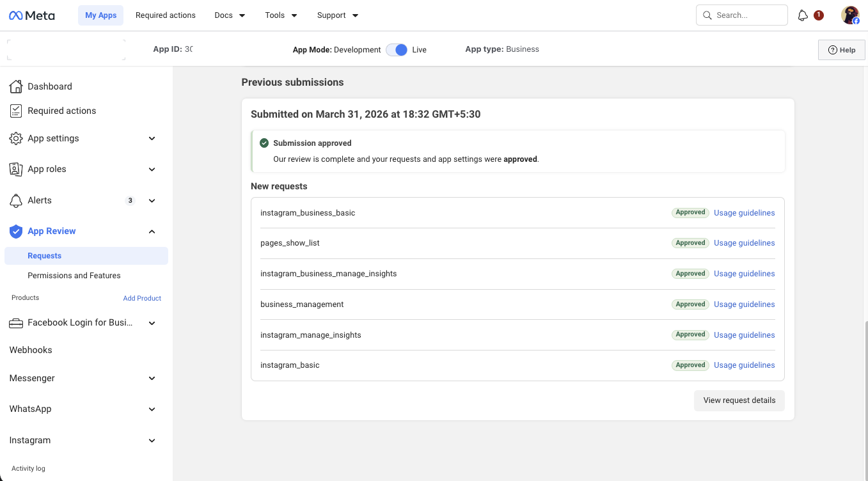Expand the App roles section

coord(152,169)
